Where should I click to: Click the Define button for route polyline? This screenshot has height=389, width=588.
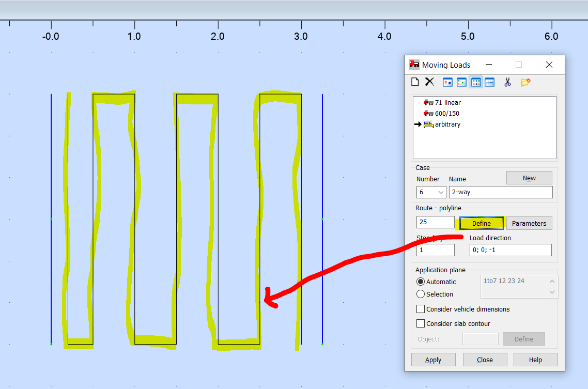coord(481,223)
